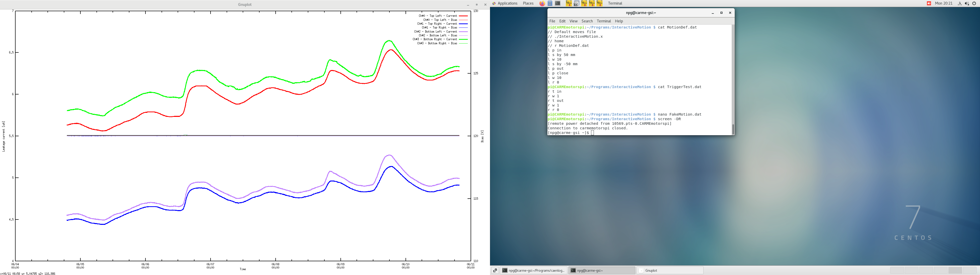The width and height of the screenshot is (980, 275).
Task: Open the Terminal window's Edit menu
Action: [562, 21]
